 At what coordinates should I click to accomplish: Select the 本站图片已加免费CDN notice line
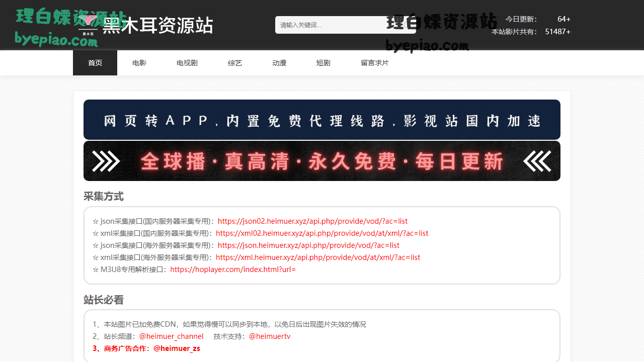coord(229,324)
